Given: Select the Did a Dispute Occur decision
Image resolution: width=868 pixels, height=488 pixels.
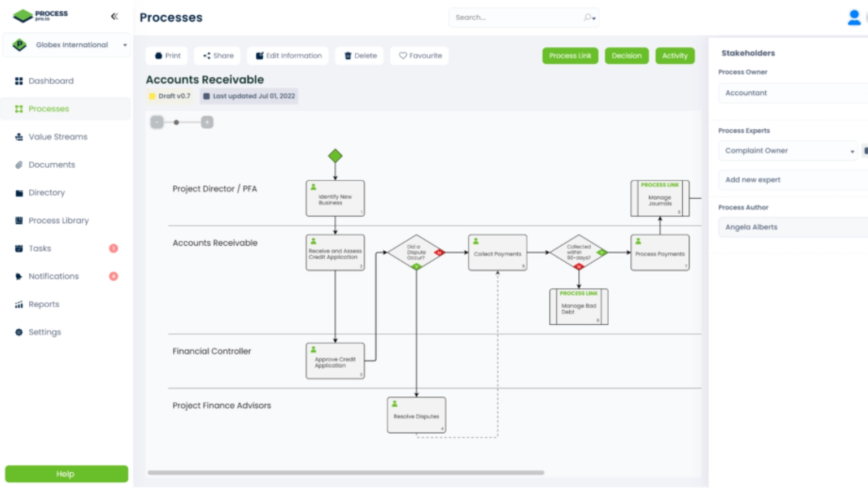Looking at the screenshot, I should tap(416, 252).
